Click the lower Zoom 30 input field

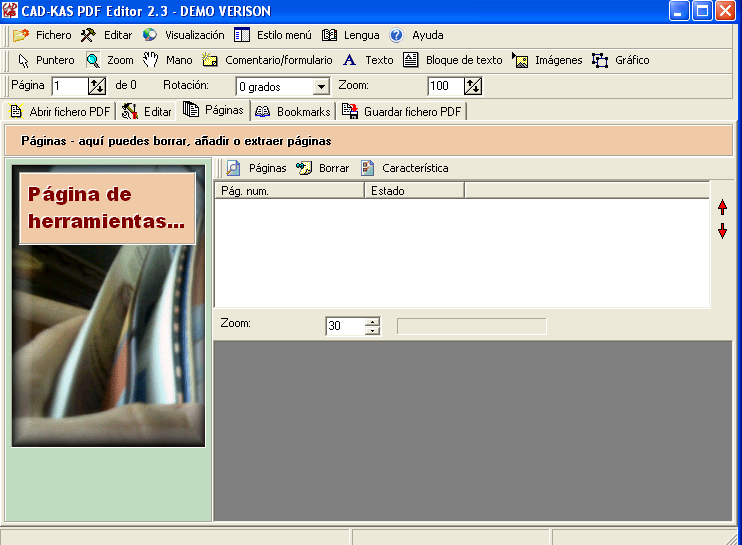pos(346,326)
